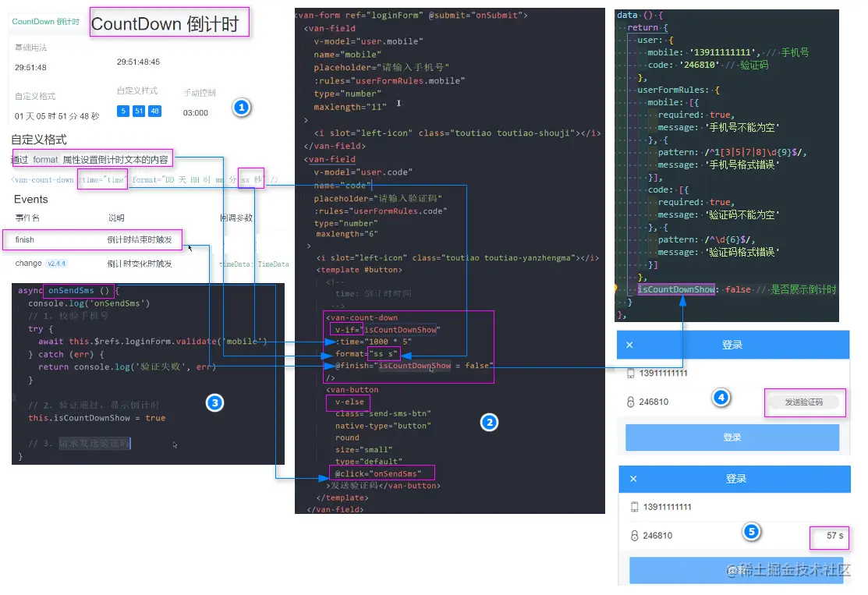
Task: Click the @click="onSendSms" handler line
Action: [378, 474]
